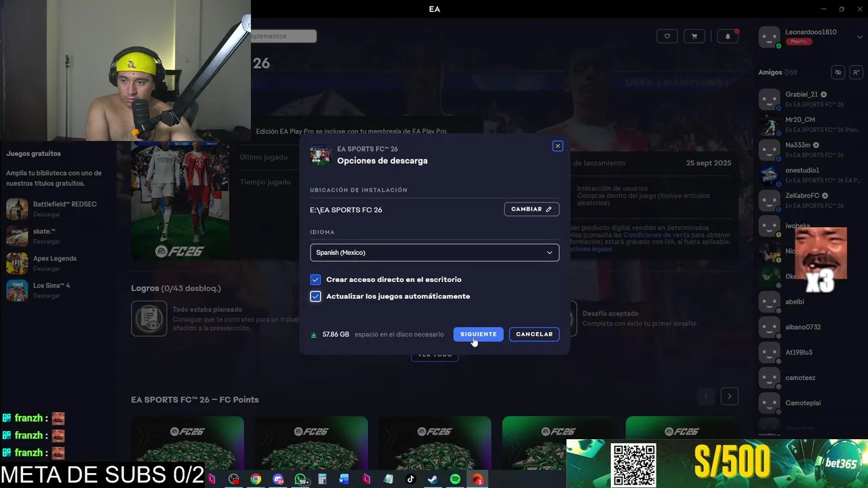Click Los Sims 4 game icon
This screenshot has width=868, height=488.
17,290
